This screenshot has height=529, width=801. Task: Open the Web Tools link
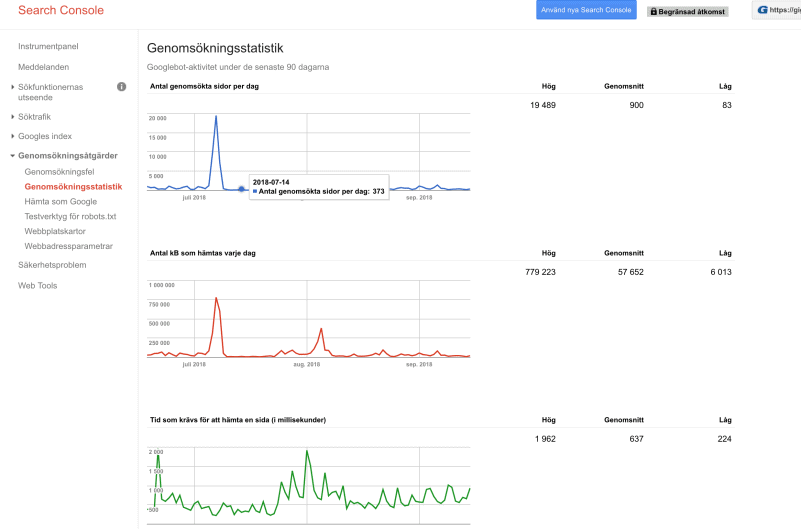pos(37,286)
